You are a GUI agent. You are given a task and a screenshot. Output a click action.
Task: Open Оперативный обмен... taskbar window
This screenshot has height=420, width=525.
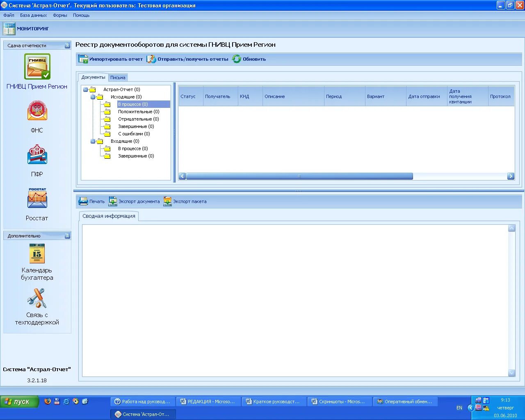pos(405,402)
